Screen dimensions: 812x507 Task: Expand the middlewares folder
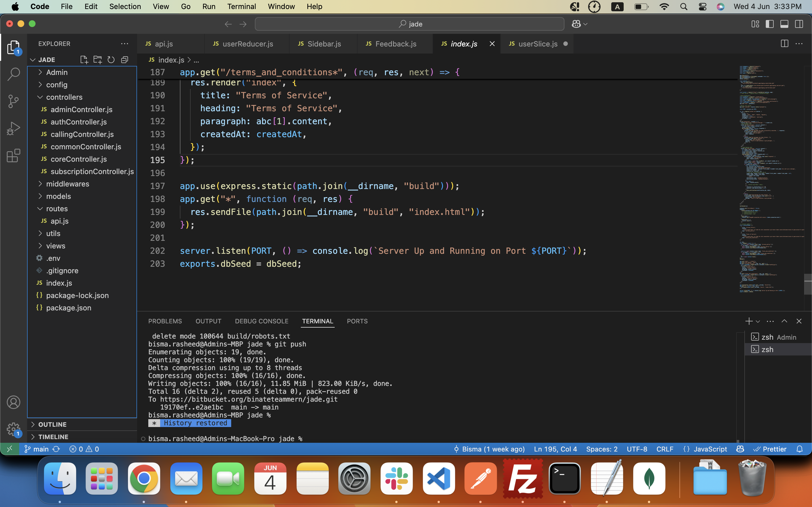(67, 184)
